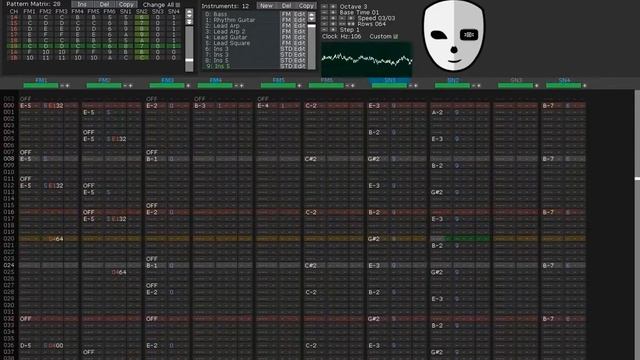Click the DefleMask mask logo

(453, 36)
